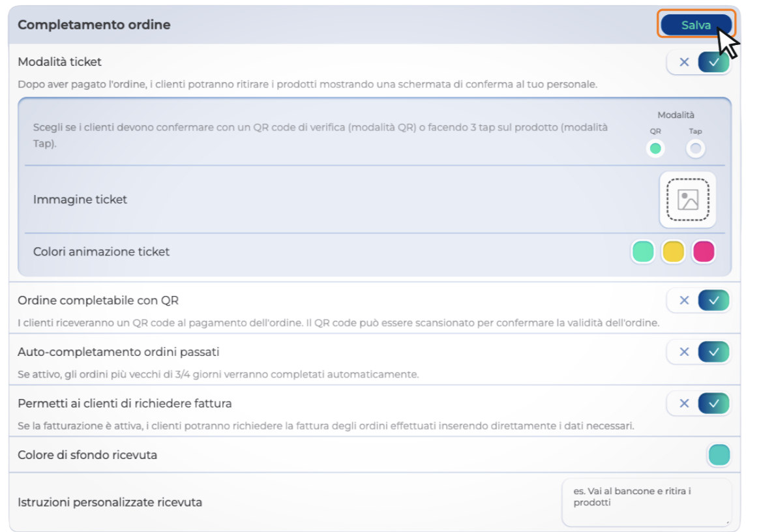Click the Immagine ticket row label

(x=80, y=199)
